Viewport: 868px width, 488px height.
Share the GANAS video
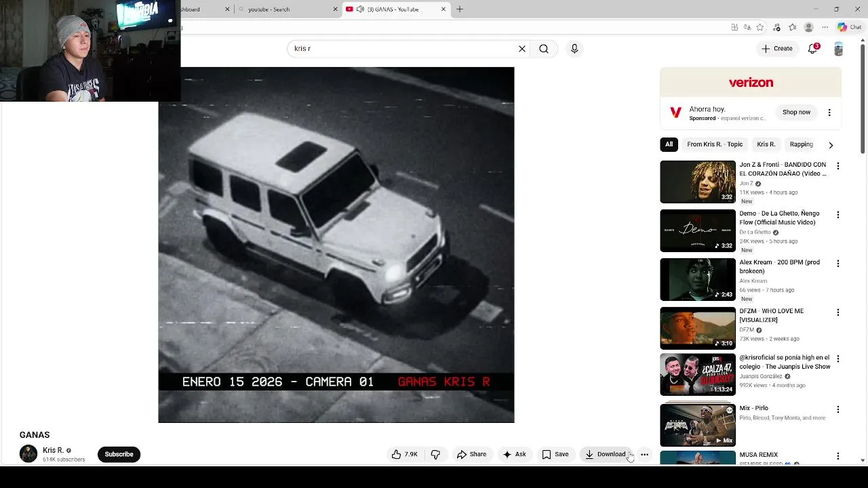pos(471,454)
